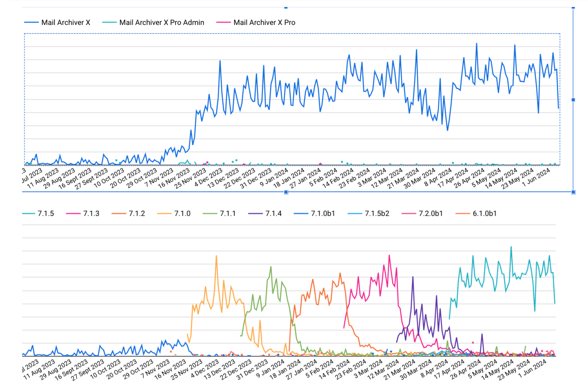Select the 7.1.2 legend item
Image resolution: width=588 pixels, height=387 pixels.
129,214
